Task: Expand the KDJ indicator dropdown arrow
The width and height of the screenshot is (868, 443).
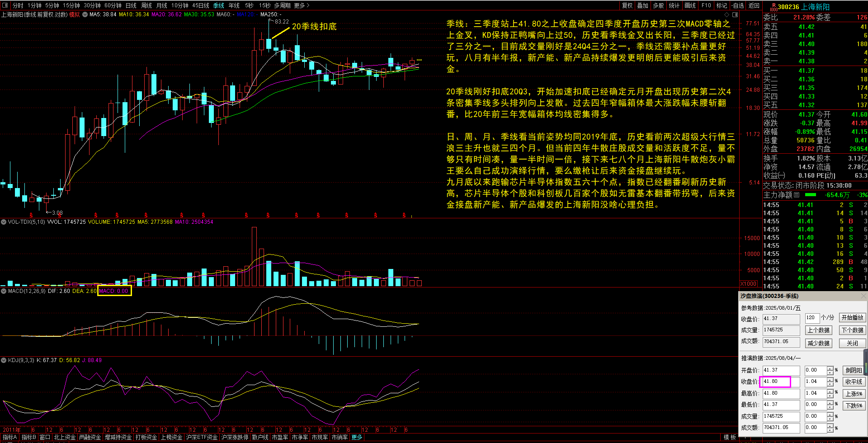Action: pos(4,360)
